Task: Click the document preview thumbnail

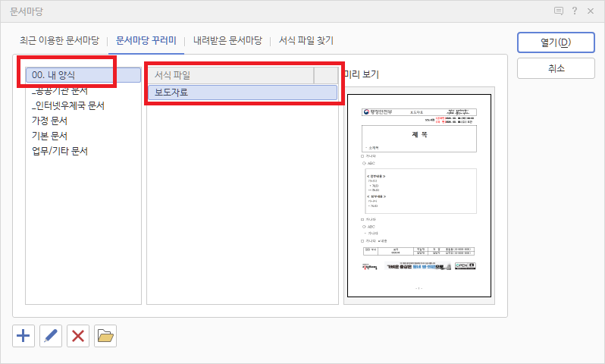Action: click(x=419, y=196)
